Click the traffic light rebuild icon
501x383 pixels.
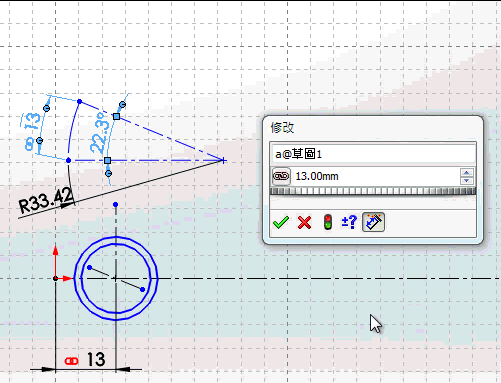328,222
